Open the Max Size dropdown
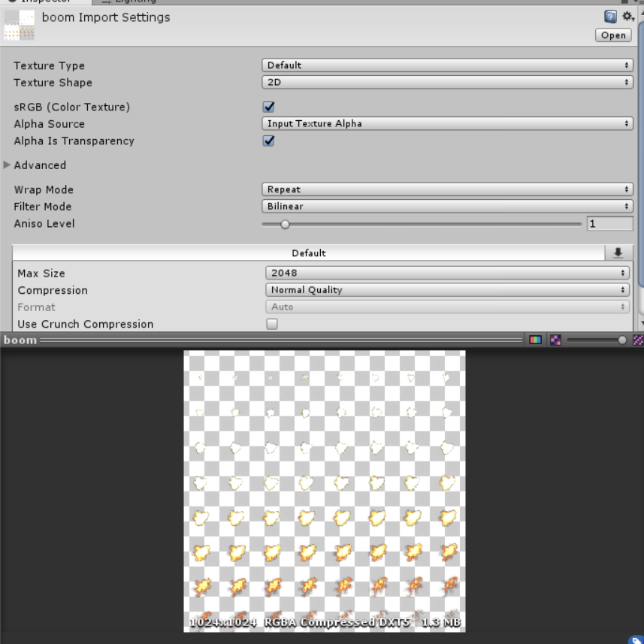 pos(447,273)
